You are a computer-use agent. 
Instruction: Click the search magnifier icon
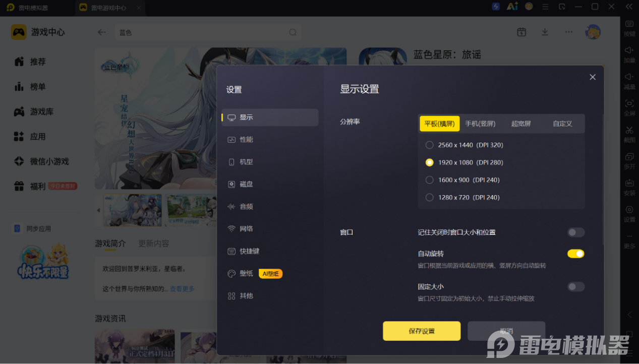[293, 32]
